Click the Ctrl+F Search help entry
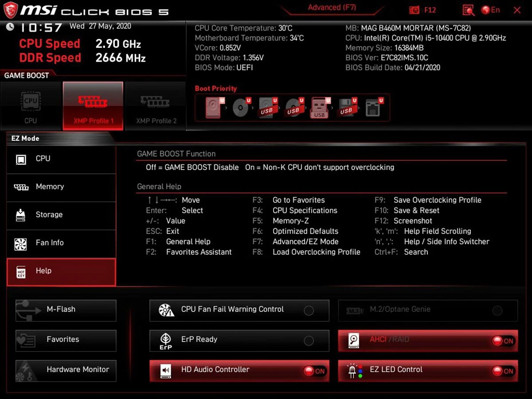532x399 pixels. [401, 252]
